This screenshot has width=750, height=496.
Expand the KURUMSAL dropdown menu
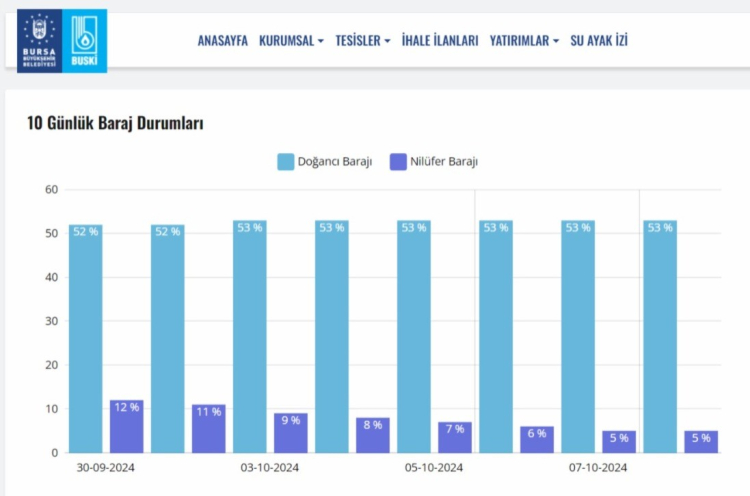(x=291, y=41)
